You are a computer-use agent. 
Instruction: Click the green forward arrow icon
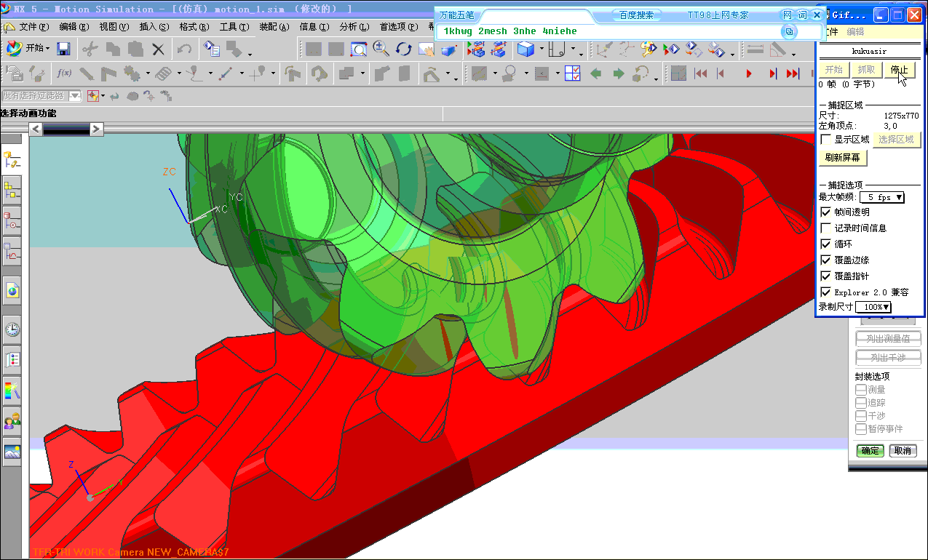point(618,73)
